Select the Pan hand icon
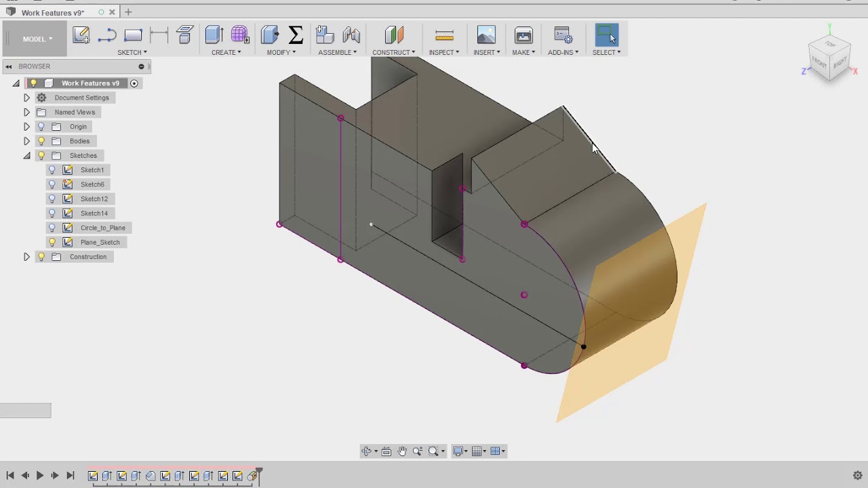 (x=402, y=451)
